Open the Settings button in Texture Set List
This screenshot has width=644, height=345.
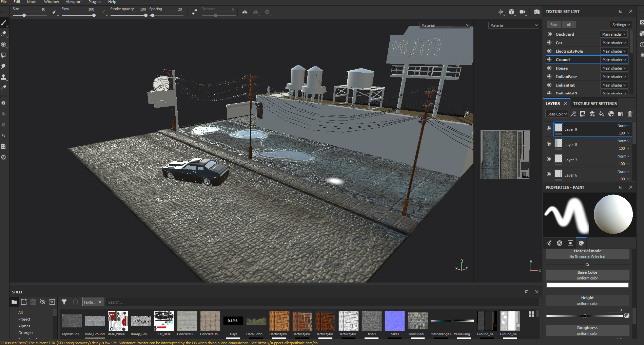pyautogui.click(x=621, y=25)
